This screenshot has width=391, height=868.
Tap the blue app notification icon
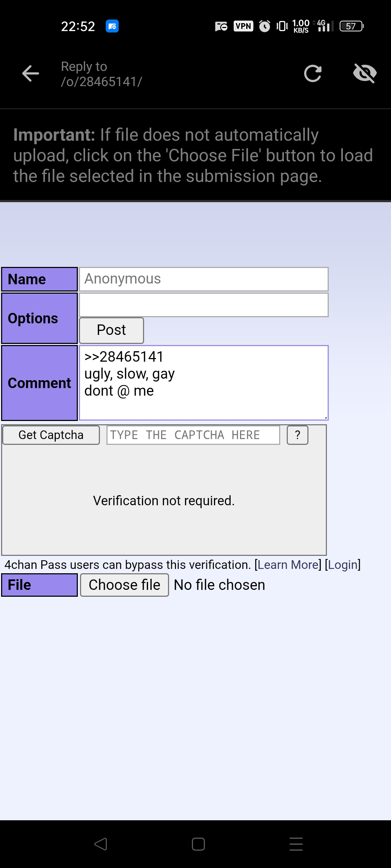(x=112, y=26)
